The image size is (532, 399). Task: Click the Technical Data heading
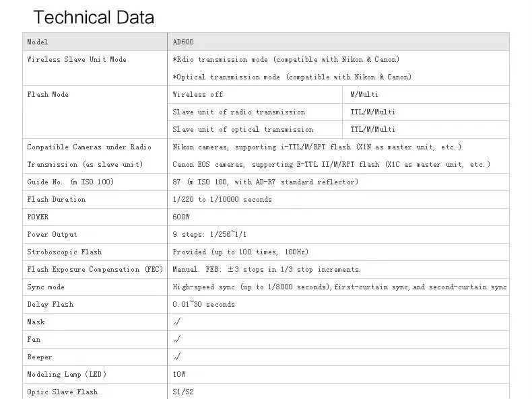click(94, 17)
